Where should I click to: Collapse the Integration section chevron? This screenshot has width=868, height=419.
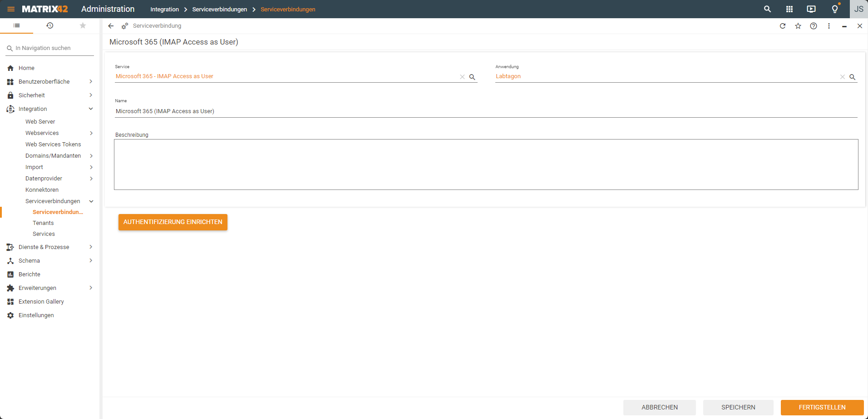point(91,109)
